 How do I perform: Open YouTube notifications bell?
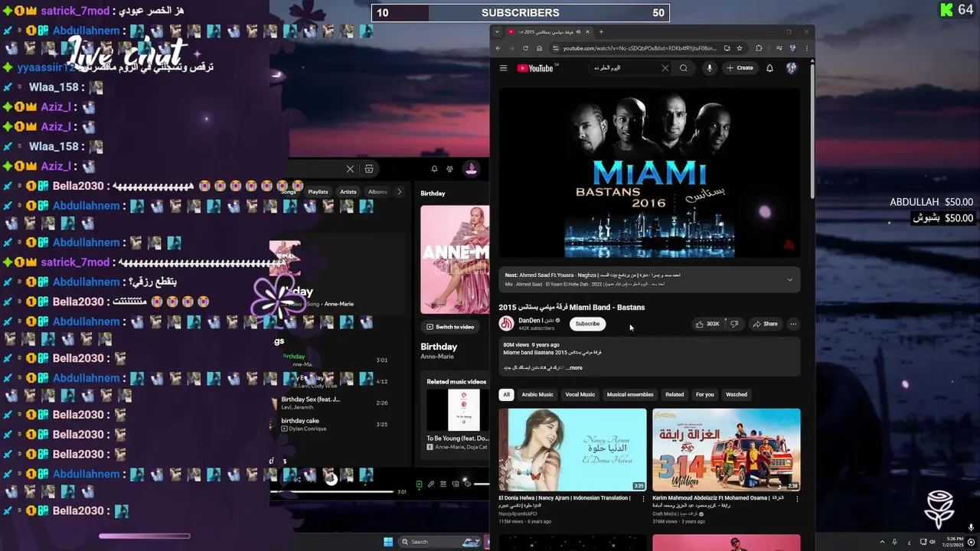[769, 68]
